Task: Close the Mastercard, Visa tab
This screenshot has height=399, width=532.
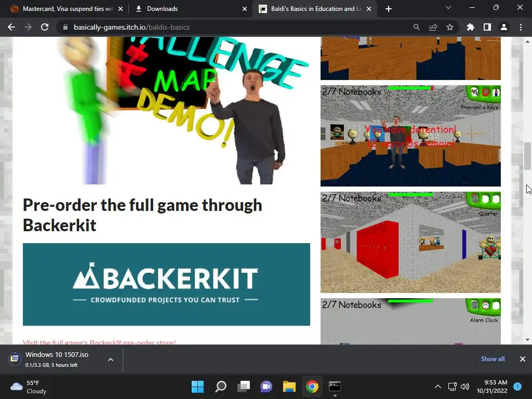Action: tap(121, 9)
